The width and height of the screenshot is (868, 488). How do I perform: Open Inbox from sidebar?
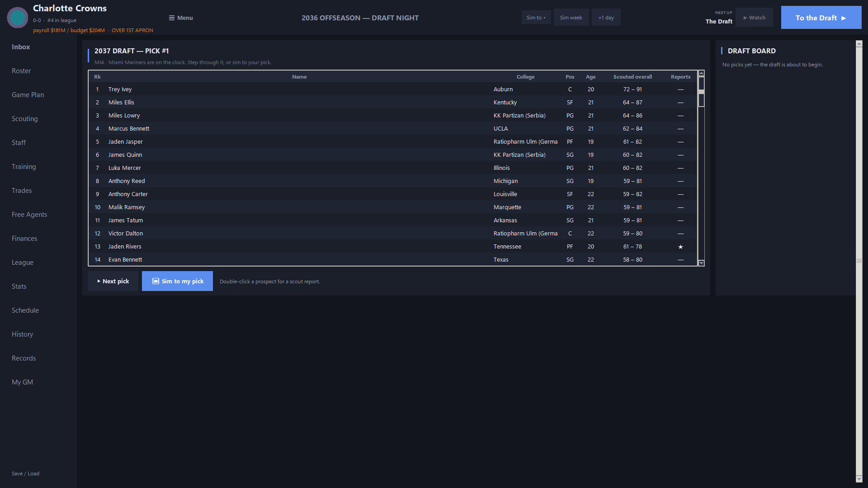pyautogui.click(x=21, y=47)
